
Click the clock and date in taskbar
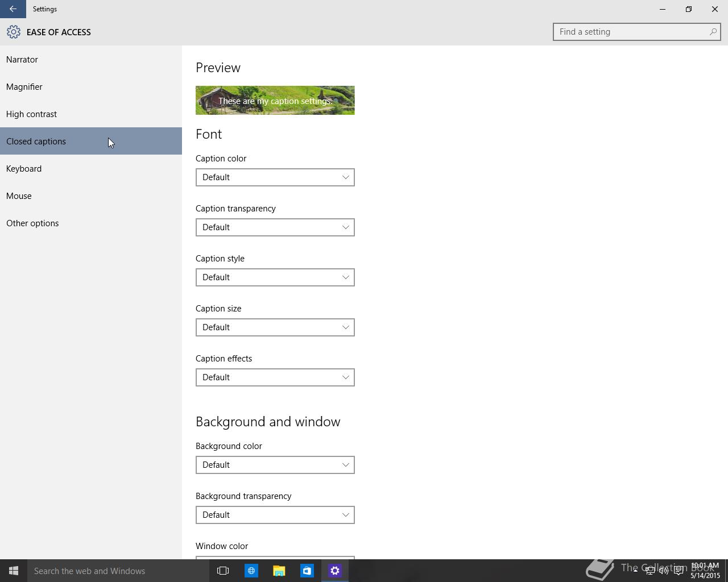705,571
